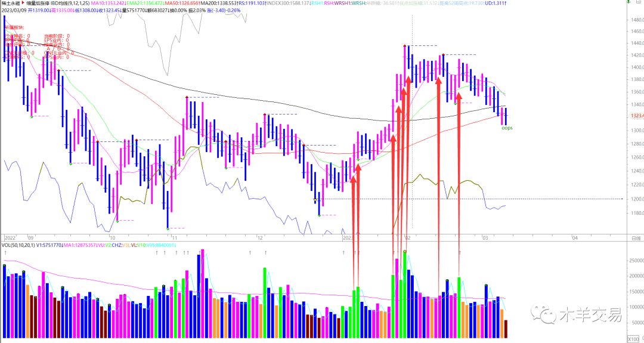Click the 高1335.00 high price value
The width and height of the screenshot is (644, 343).
coord(63,10)
